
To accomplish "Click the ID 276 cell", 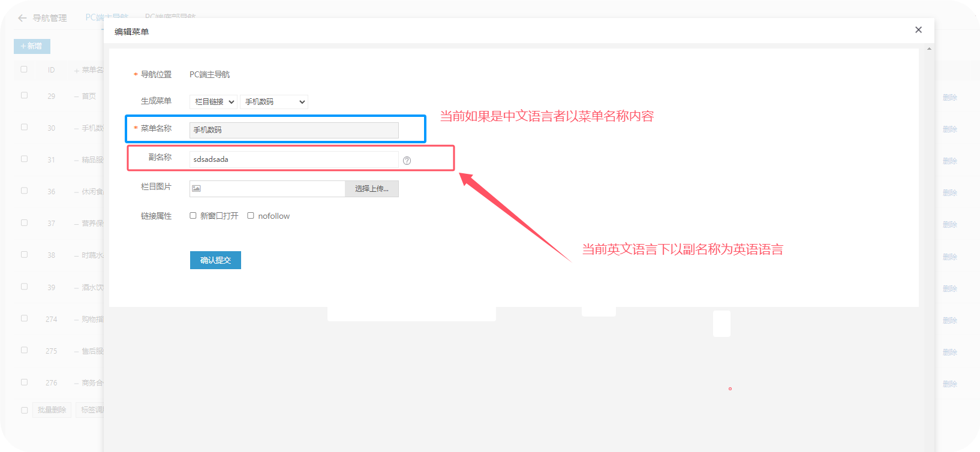I will (x=52, y=383).
